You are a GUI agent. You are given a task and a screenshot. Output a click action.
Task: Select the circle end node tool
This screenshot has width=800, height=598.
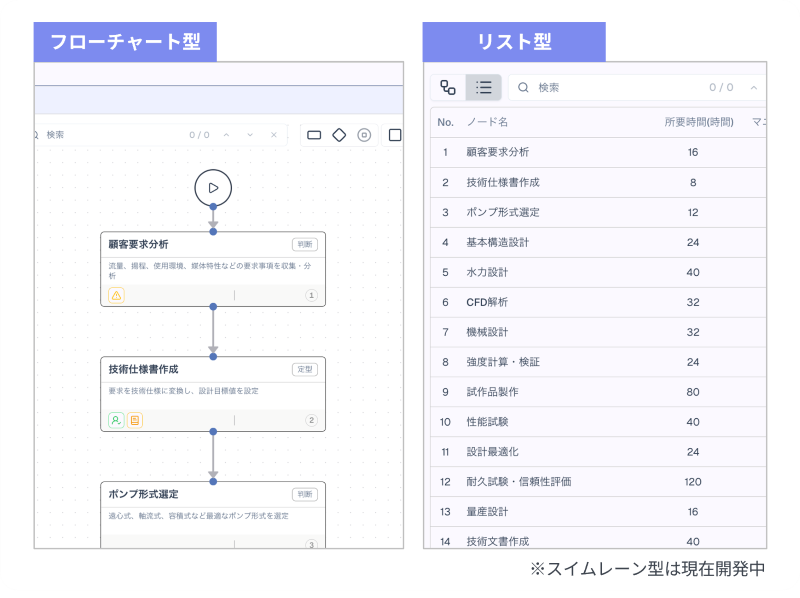coord(364,135)
